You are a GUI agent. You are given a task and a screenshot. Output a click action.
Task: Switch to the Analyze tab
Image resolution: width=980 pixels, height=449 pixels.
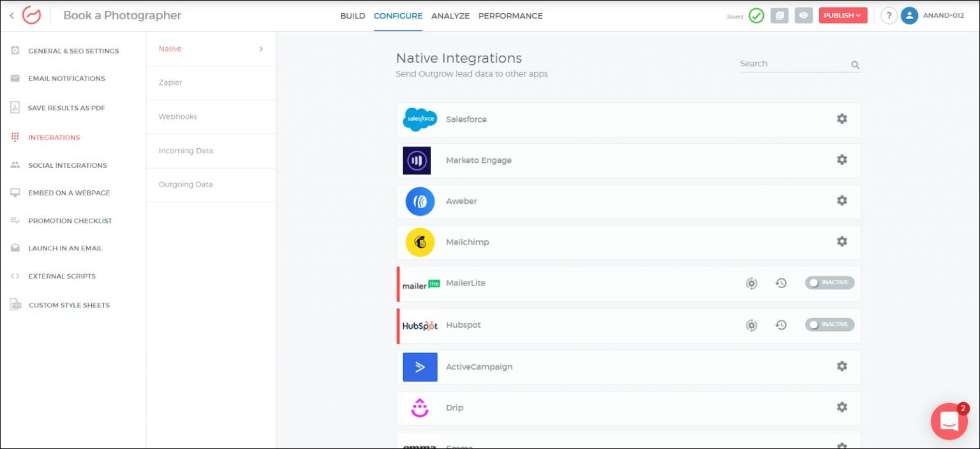(450, 16)
